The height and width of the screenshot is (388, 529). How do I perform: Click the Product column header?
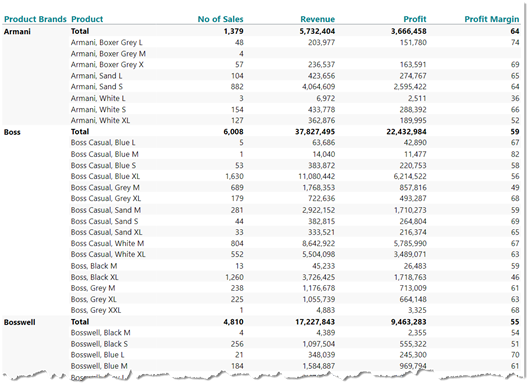tap(87, 19)
